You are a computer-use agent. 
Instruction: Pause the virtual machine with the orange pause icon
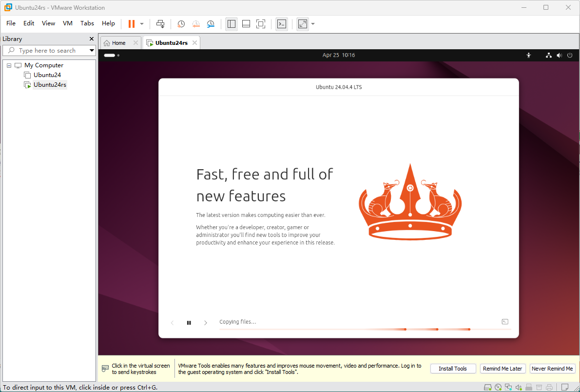pos(131,24)
